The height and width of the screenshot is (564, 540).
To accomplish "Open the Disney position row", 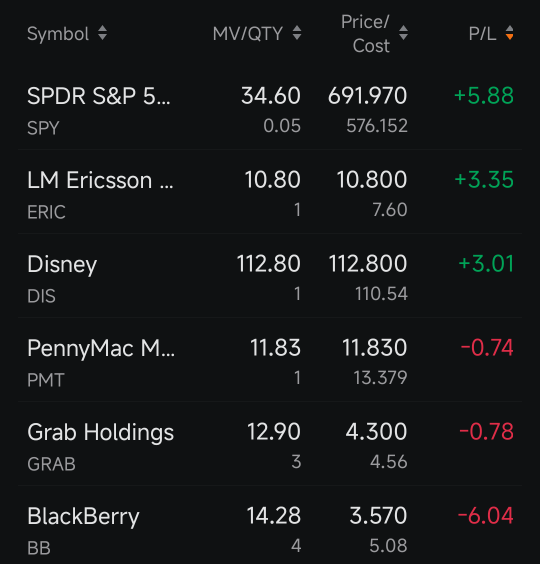I will point(270,276).
